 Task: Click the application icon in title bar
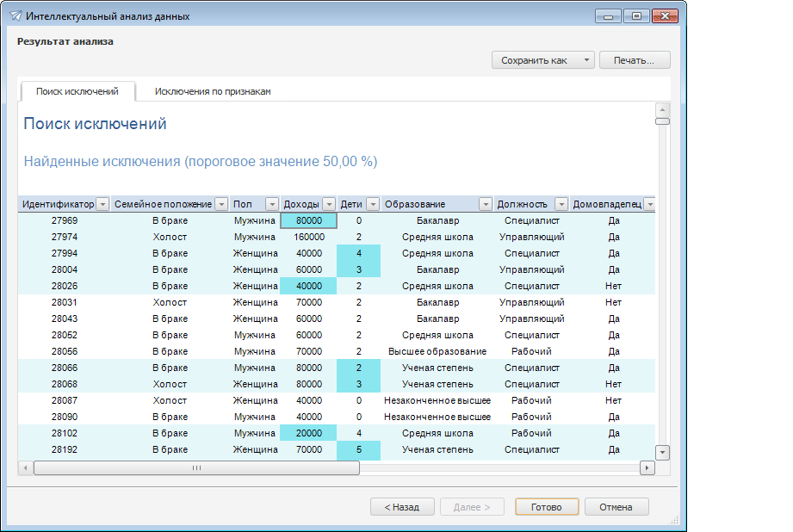[15, 16]
